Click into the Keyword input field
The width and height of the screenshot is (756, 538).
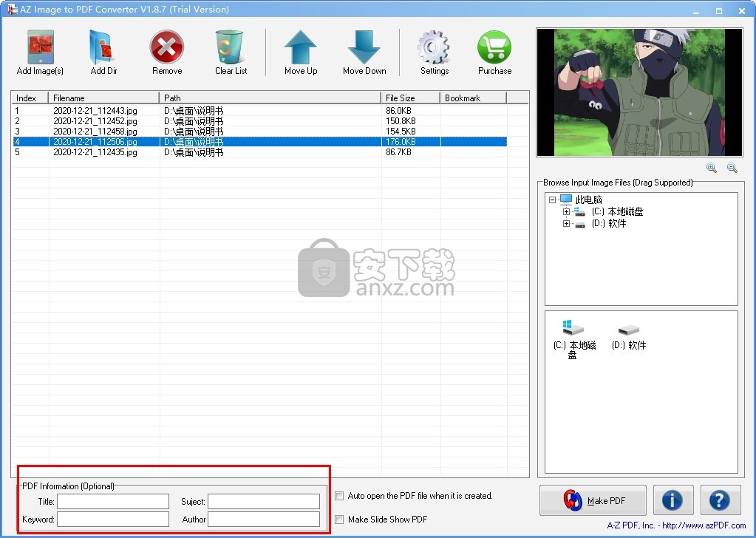coord(113,520)
